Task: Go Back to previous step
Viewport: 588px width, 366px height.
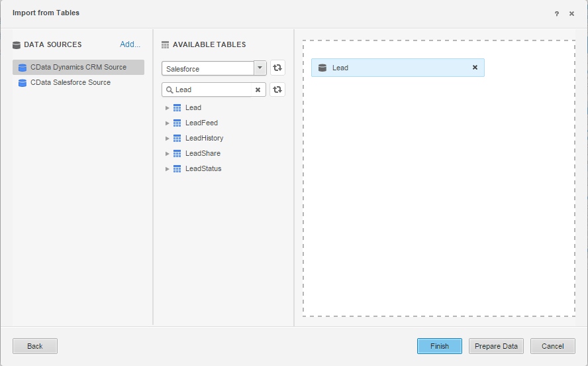Action: point(35,346)
